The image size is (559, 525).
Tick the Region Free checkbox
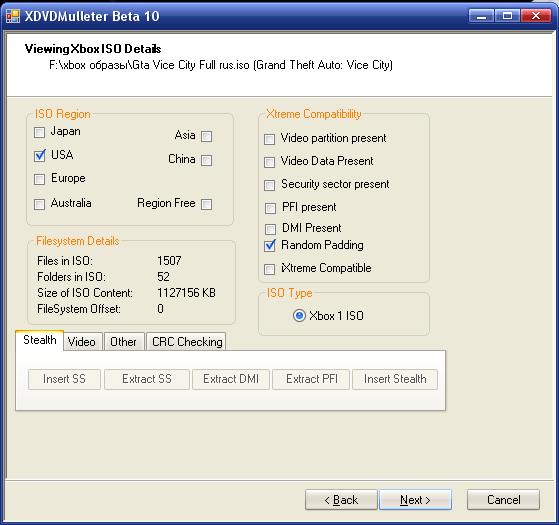click(x=206, y=205)
